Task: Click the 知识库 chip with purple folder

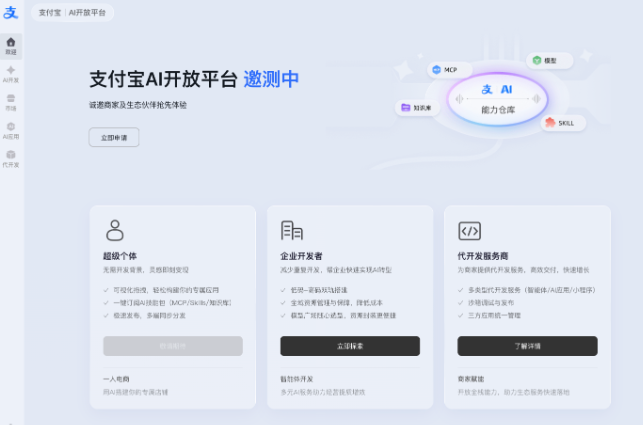Action: (x=417, y=108)
